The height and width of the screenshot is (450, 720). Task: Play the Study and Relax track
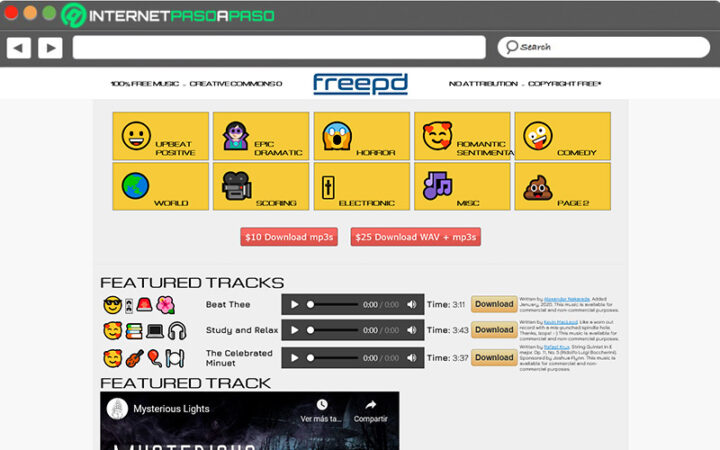coord(295,330)
